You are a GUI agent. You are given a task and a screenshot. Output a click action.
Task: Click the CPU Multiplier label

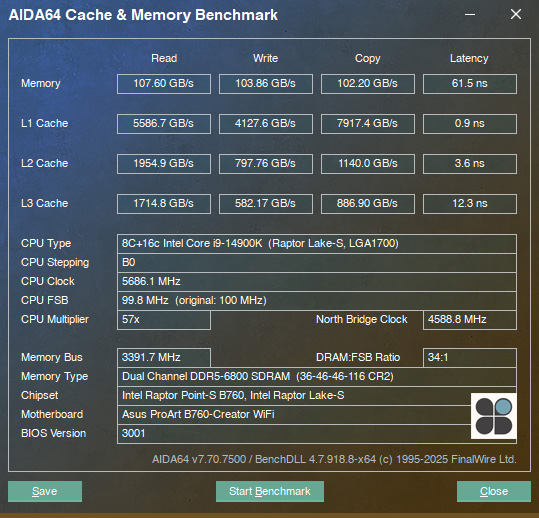[55, 320]
